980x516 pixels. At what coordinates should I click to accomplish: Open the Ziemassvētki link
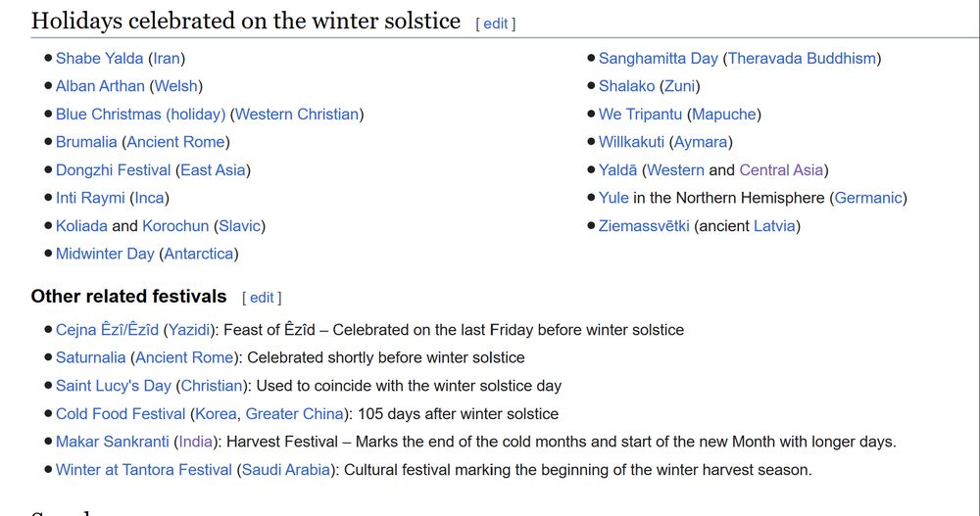point(644,226)
